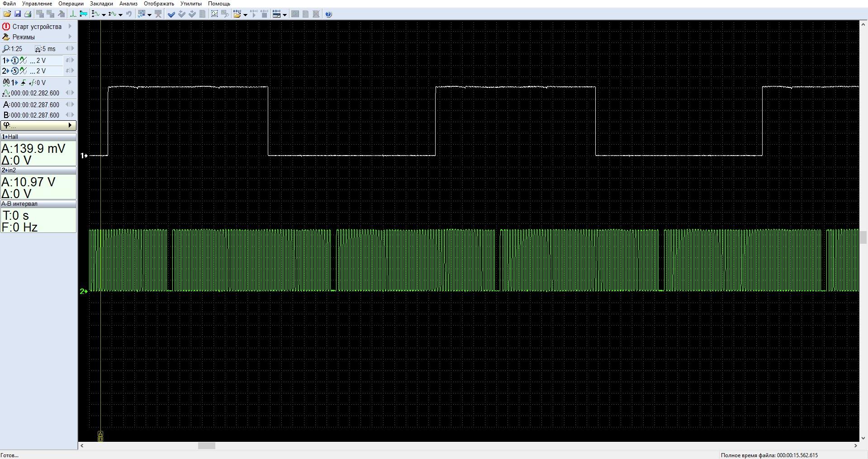The height and width of the screenshot is (459, 868).
Task: Click the A:B+C folder script icon
Action: tap(237, 14)
